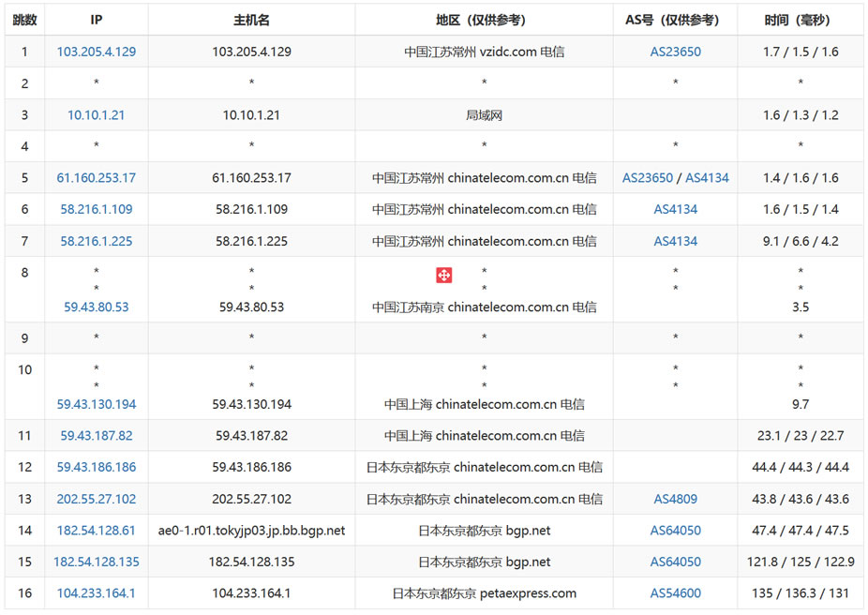Open IP link 61.160.253.17
This screenshot has width=868, height=615.
pyautogui.click(x=97, y=178)
